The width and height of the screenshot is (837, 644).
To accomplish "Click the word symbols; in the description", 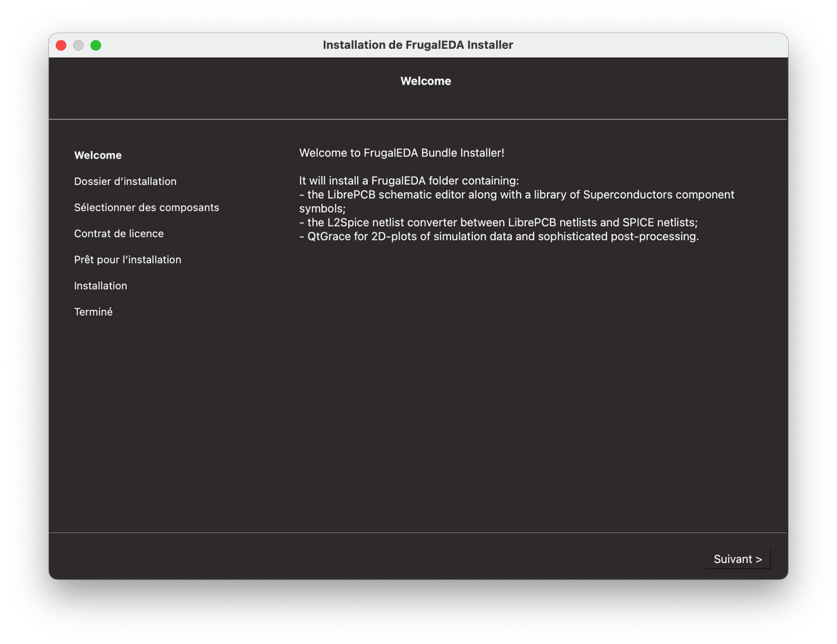I will coord(322,209).
